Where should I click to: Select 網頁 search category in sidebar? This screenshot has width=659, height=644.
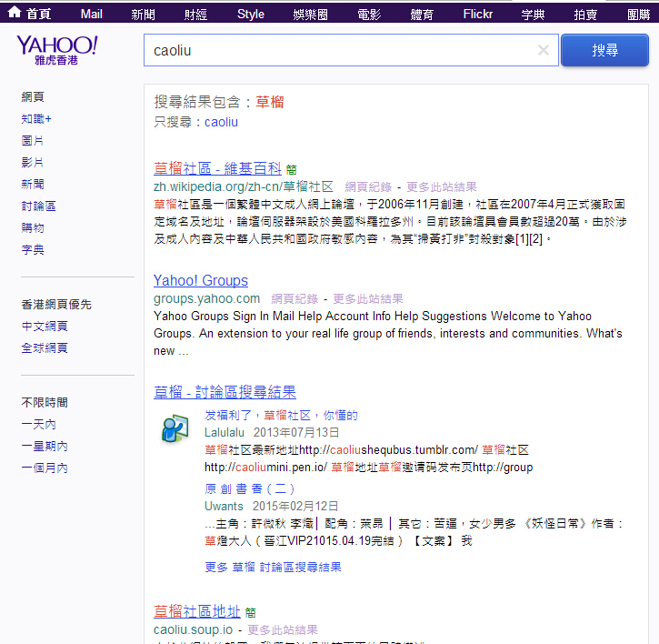[x=33, y=96]
